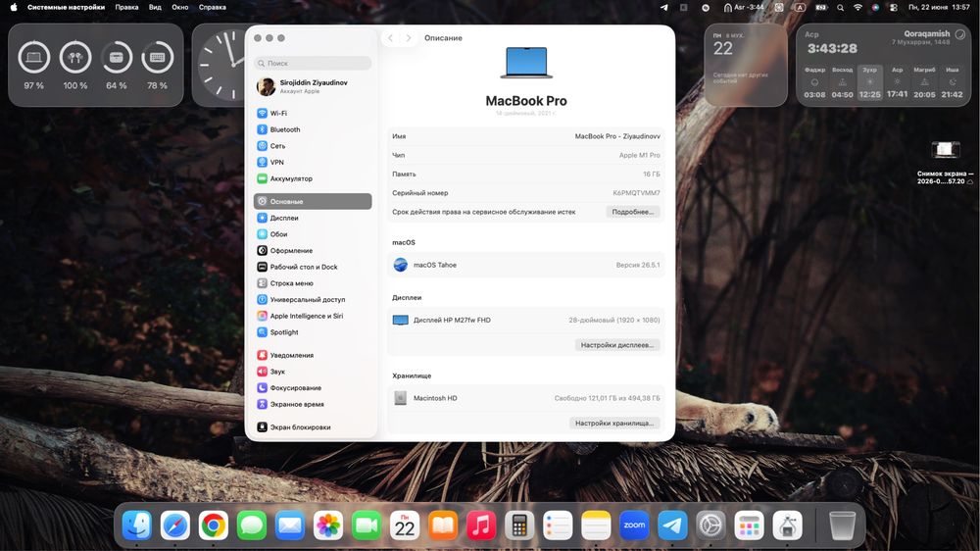Open Spotlight search in menu bar
Viewport: 980px width, 551px height.
[840, 8]
